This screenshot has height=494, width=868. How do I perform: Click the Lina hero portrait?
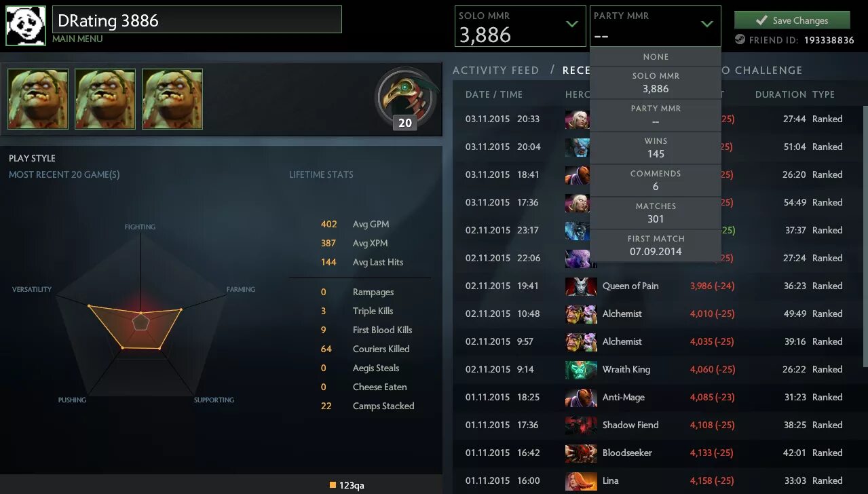point(581,481)
